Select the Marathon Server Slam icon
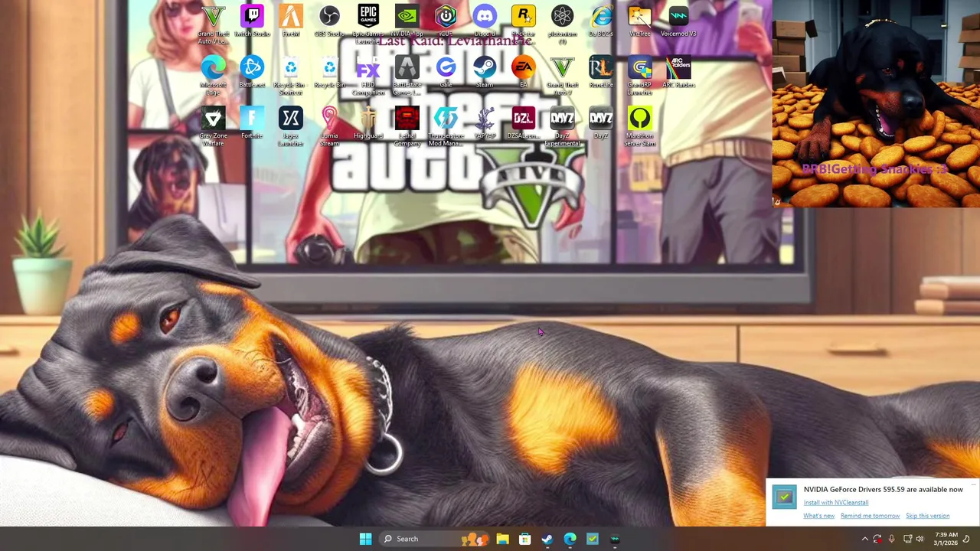Image resolution: width=980 pixels, height=551 pixels. 639,126
